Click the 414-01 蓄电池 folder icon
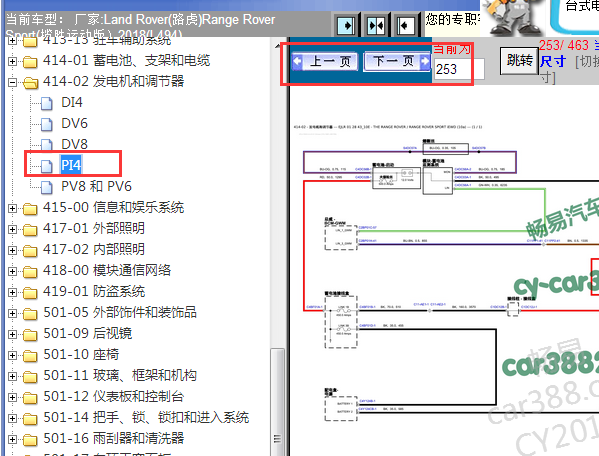 30,61
